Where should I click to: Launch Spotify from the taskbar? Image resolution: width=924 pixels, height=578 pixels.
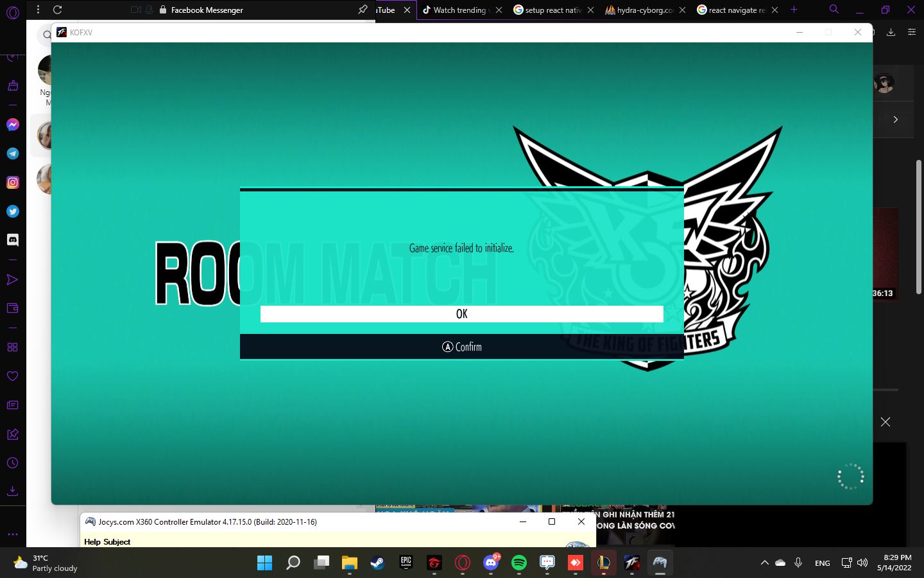click(x=518, y=563)
